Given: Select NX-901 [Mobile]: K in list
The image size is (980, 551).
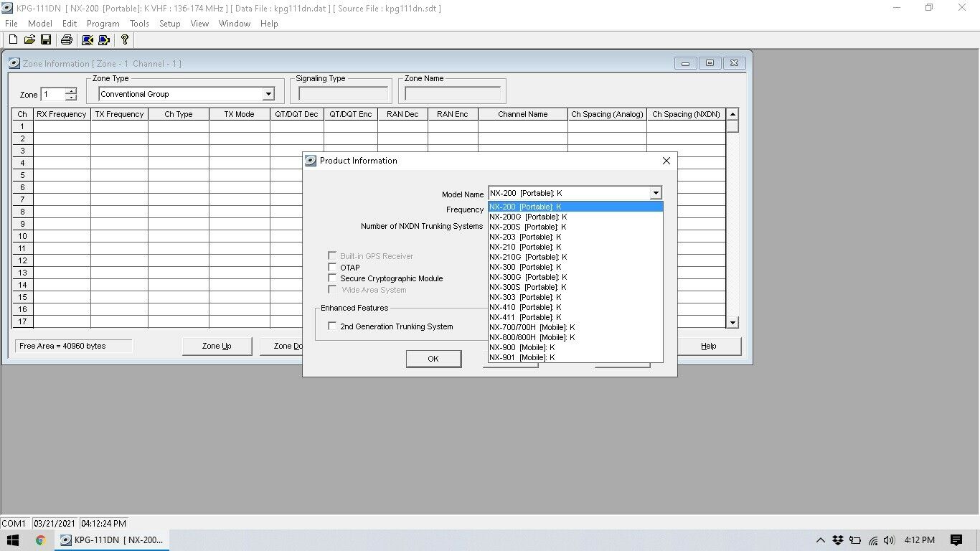Looking at the screenshot, I should [x=575, y=357].
